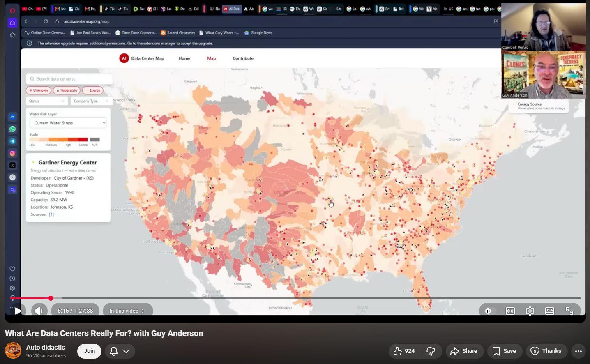The width and height of the screenshot is (590, 364).
Task: Open video settings gear
Action: 530,311
